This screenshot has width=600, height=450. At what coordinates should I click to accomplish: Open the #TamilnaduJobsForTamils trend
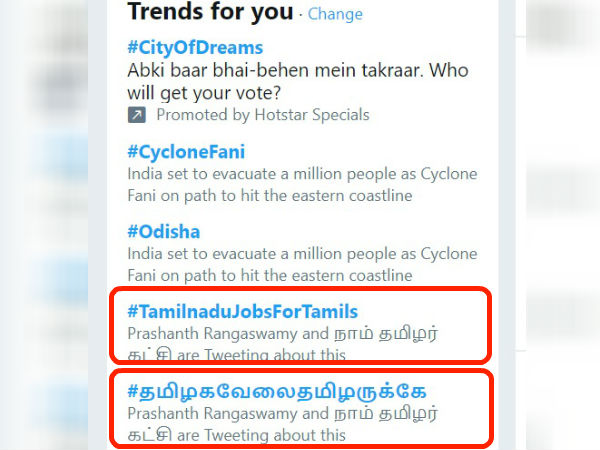[243, 311]
